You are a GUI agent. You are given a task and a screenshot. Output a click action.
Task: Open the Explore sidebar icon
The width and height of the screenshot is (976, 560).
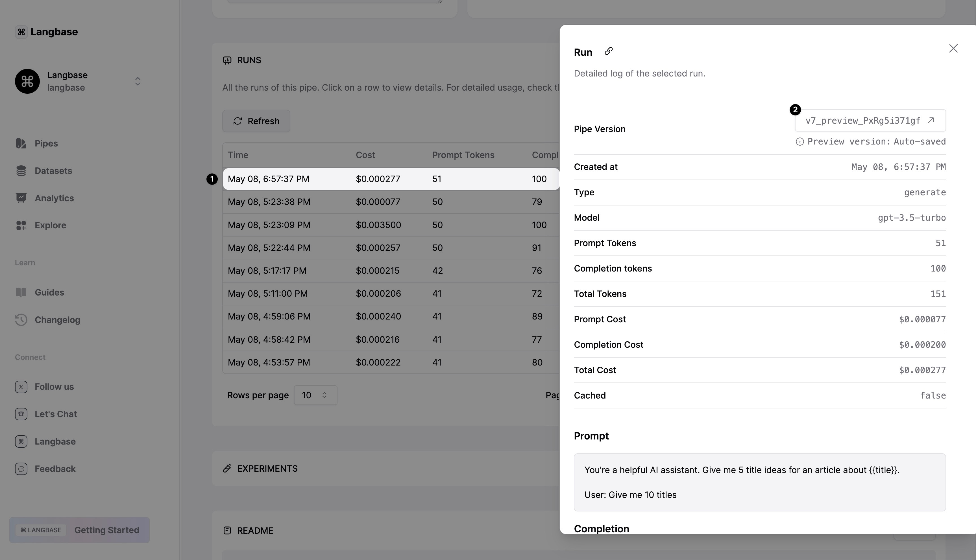[x=21, y=226]
